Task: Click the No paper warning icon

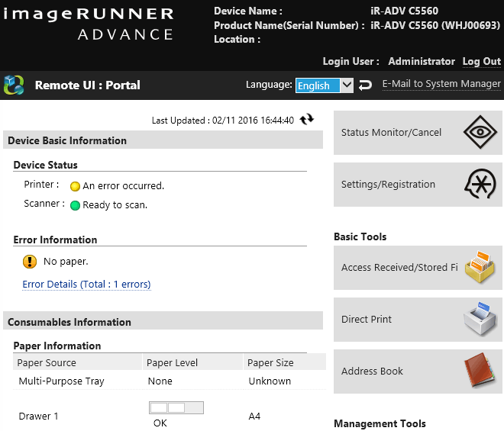Action: (x=30, y=262)
